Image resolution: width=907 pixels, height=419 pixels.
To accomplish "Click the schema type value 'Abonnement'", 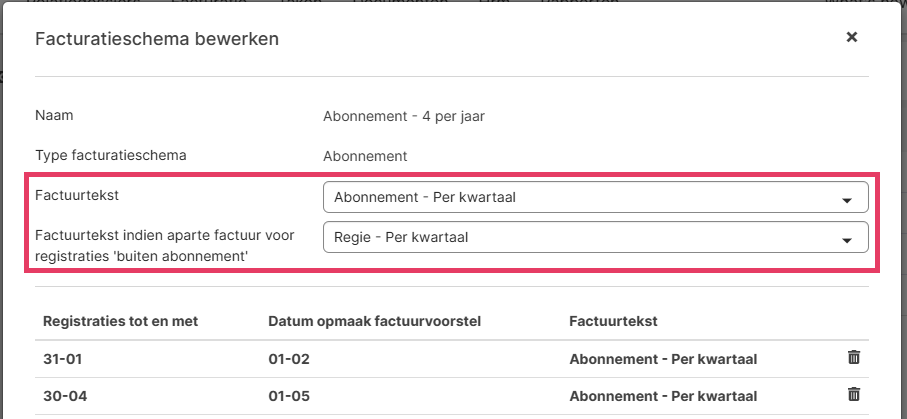I will point(365,156).
